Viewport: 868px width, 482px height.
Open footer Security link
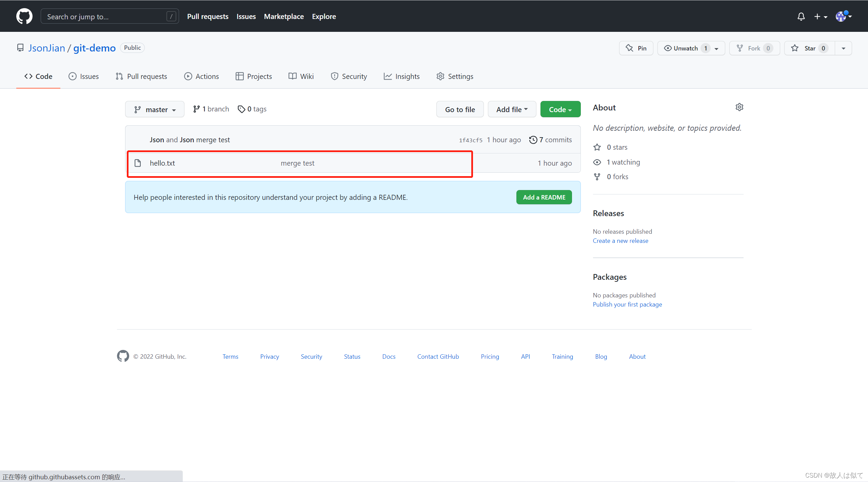click(311, 356)
